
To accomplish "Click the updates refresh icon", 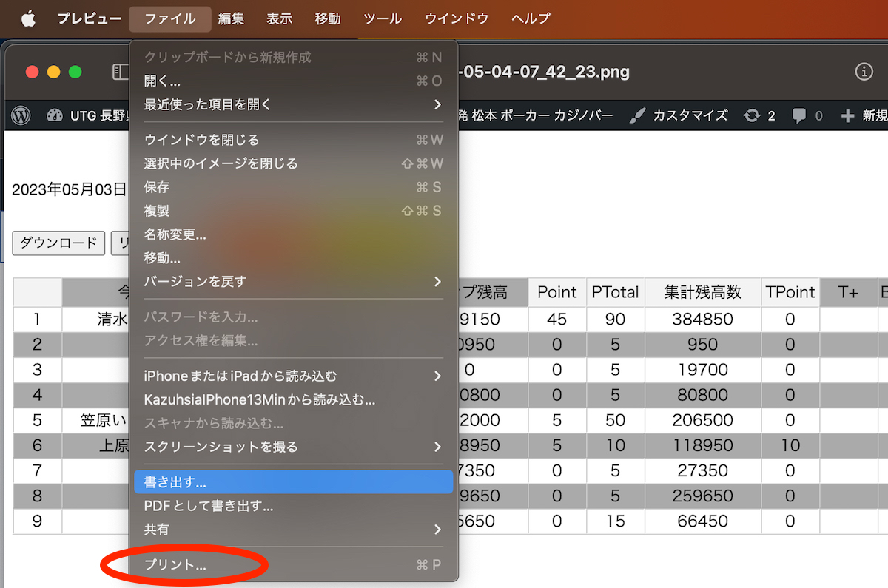I will pos(752,115).
